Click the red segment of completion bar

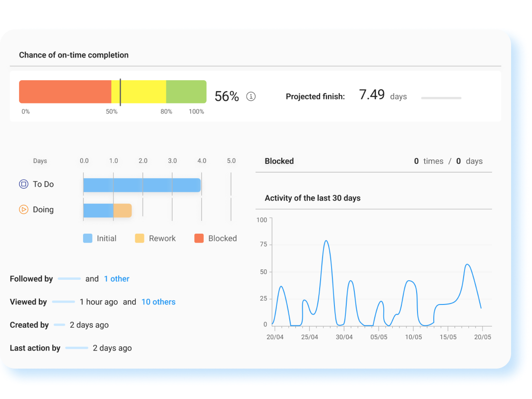pos(65,92)
